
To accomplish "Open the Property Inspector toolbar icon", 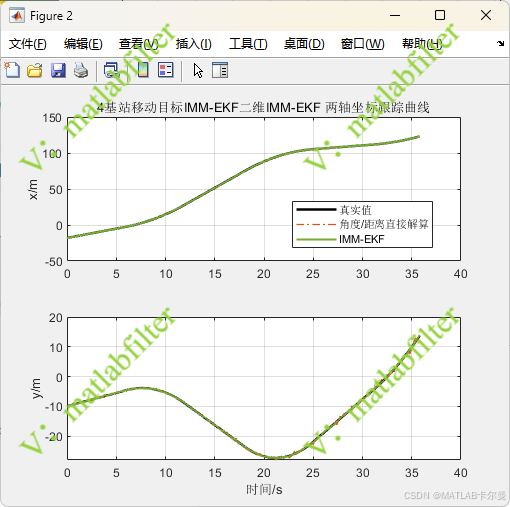I will (220, 70).
